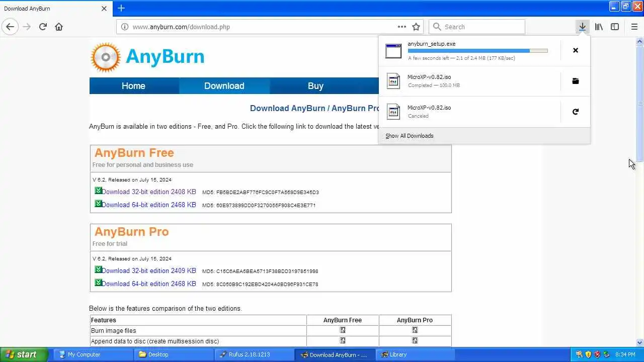Open a new browser tab

(121, 8)
